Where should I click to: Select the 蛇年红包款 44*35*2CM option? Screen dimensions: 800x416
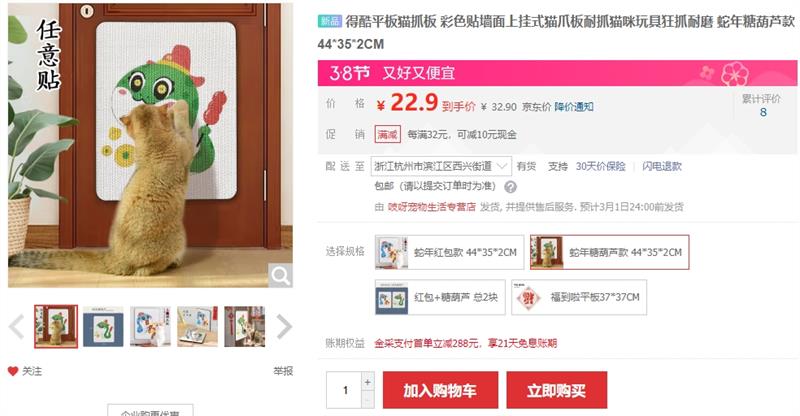449,252
